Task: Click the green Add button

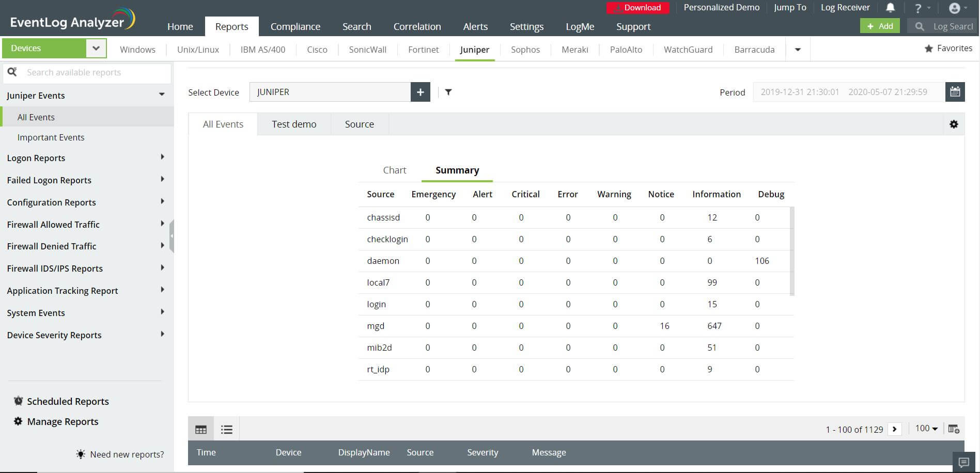Action: [x=880, y=26]
